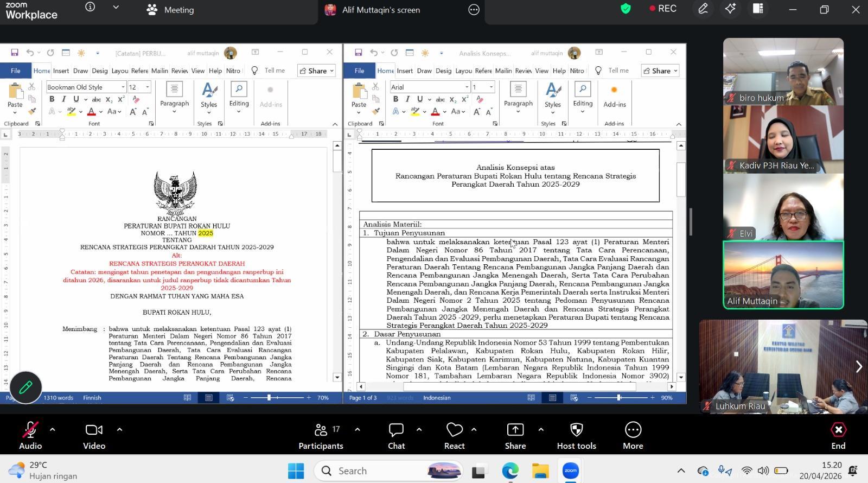The height and width of the screenshot is (483, 868).
Task: Expand audio settings arrow next to Audio
Action: click(x=53, y=429)
